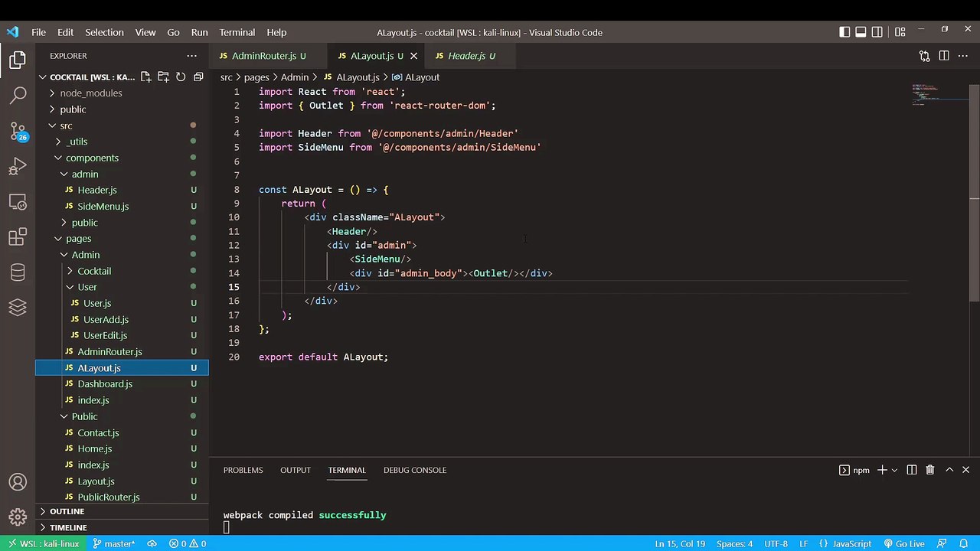This screenshot has width=980, height=551.
Task: Click New File icon in Explorer header
Action: pos(145,77)
